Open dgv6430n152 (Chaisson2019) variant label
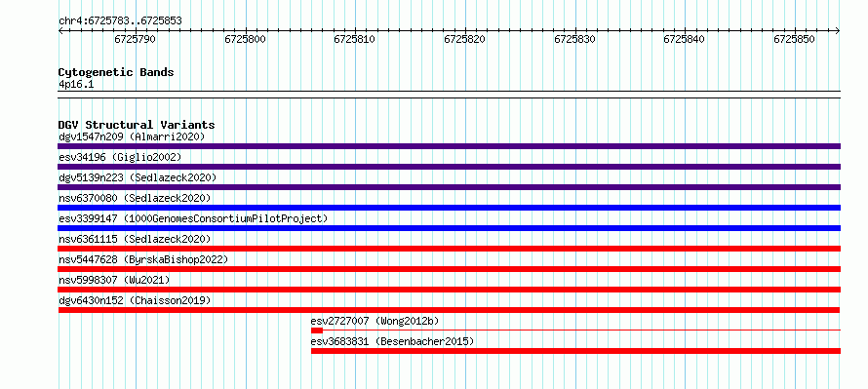 [x=135, y=300]
